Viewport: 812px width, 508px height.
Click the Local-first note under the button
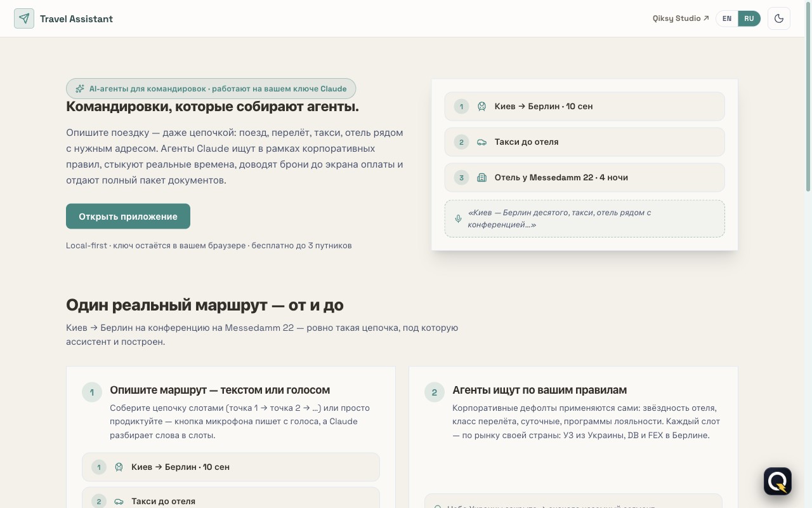click(x=209, y=245)
